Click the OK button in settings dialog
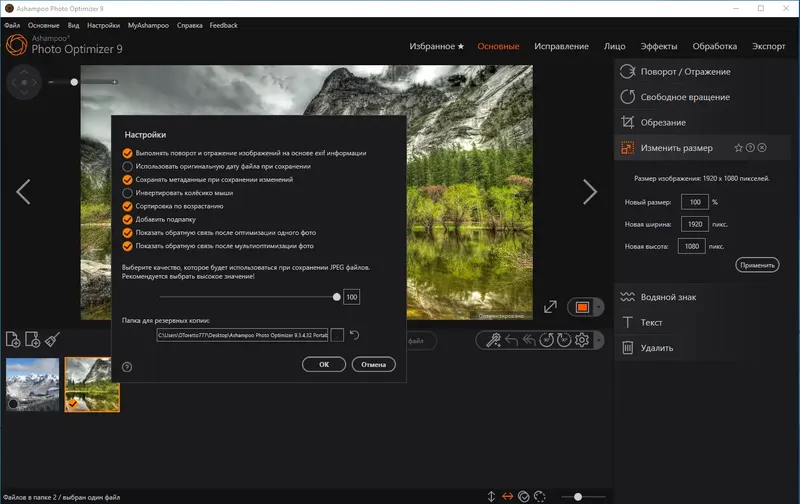 click(324, 364)
